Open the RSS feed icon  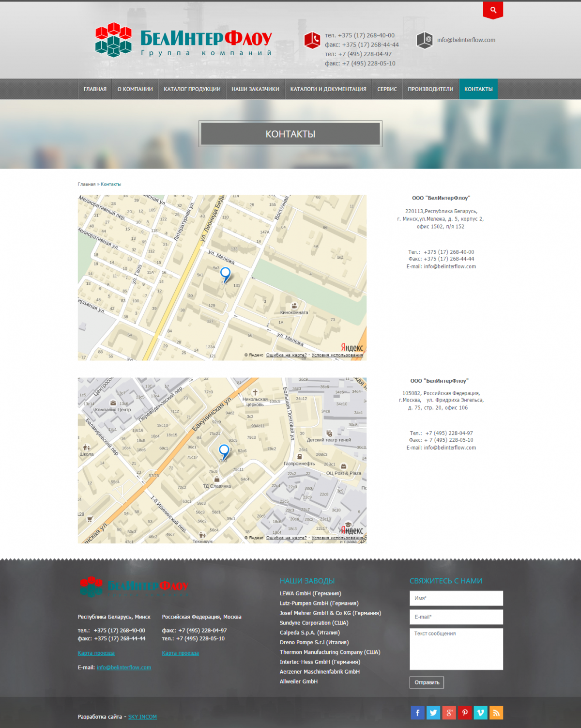(496, 713)
